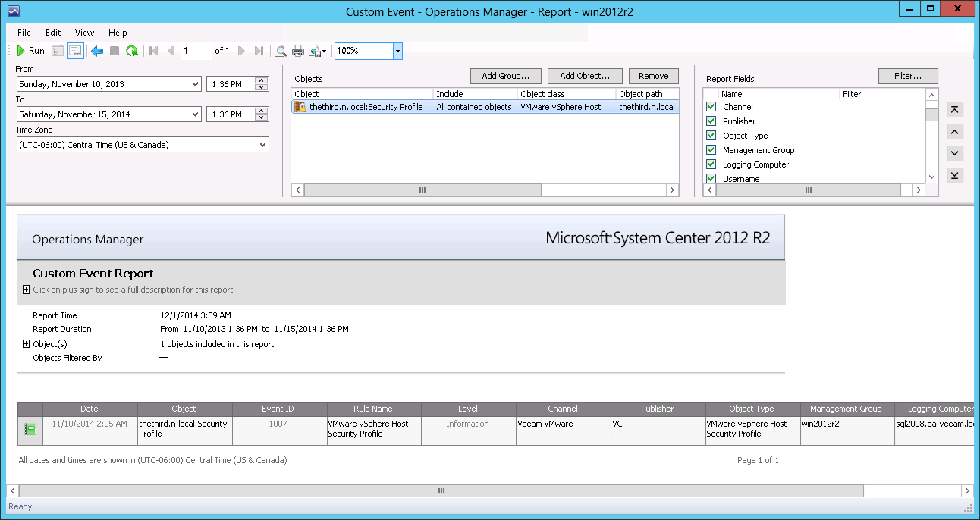The image size is (980, 520).
Task: Open the File menu
Action: pyautogui.click(x=24, y=33)
